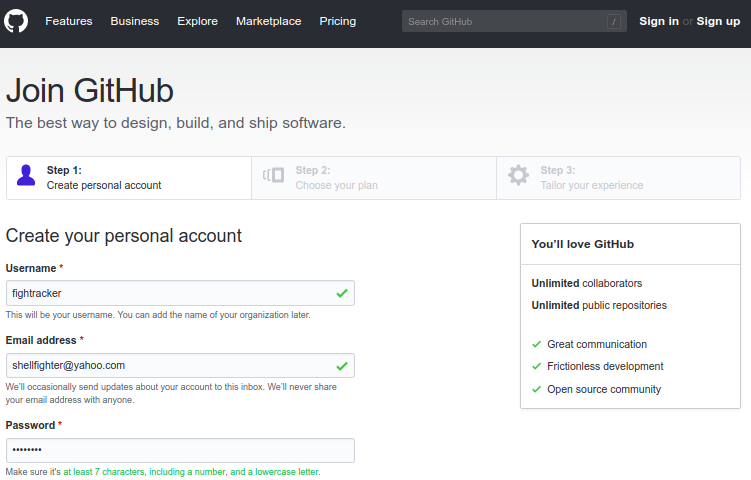Click the Join GitHub heading

[x=90, y=91]
